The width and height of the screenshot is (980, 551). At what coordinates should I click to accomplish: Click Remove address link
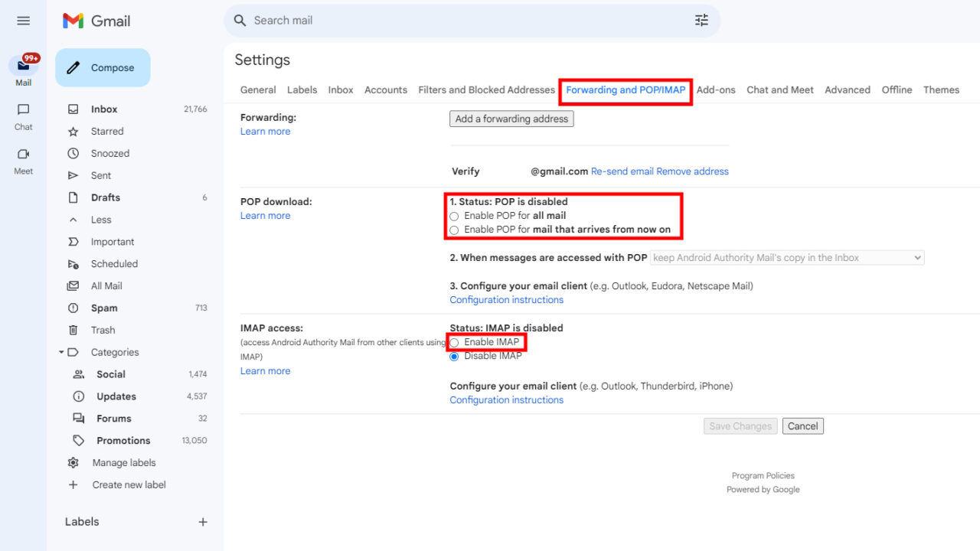click(x=693, y=171)
